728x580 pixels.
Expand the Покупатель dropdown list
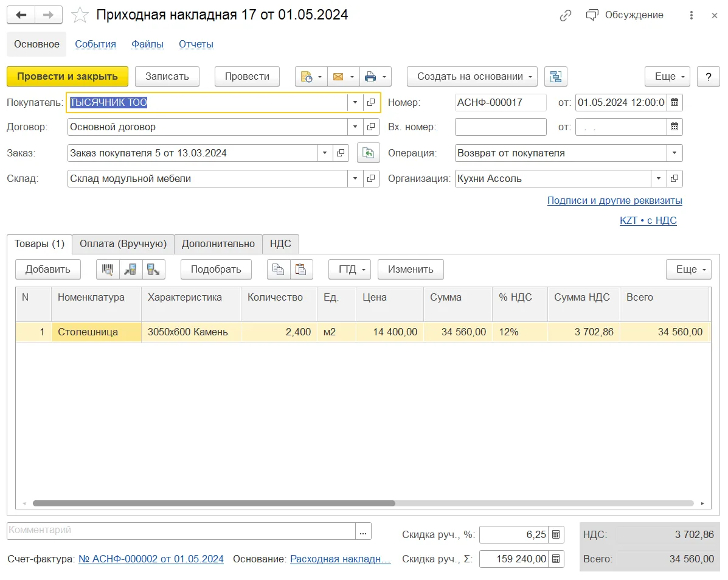(355, 102)
